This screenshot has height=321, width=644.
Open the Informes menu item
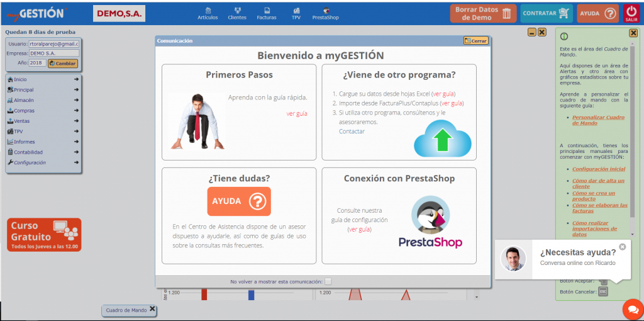21,142
